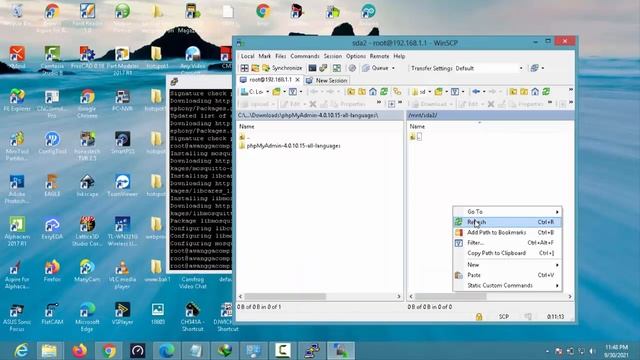The width and height of the screenshot is (640, 360).
Task: Choose Filter... in the context menu
Action: [x=507, y=243]
